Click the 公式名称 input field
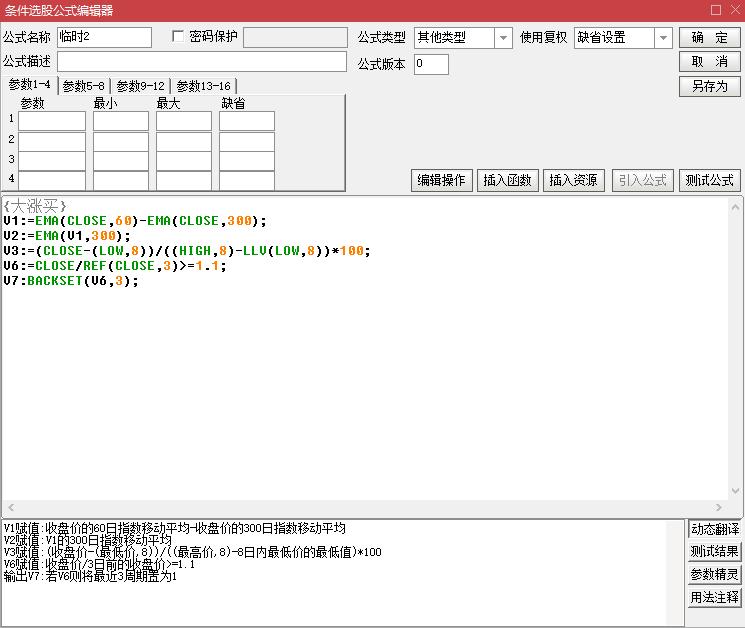Image resolution: width=745 pixels, height=628 pixels. coord(104,38)
